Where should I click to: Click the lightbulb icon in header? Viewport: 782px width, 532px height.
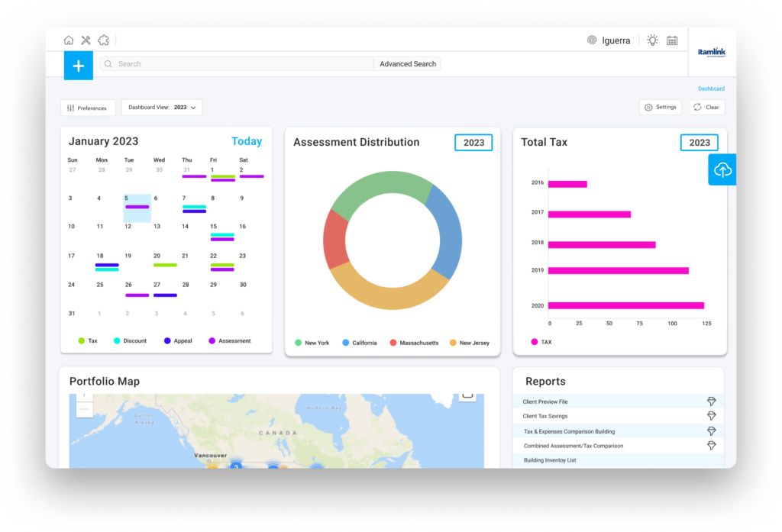point(652,40)
